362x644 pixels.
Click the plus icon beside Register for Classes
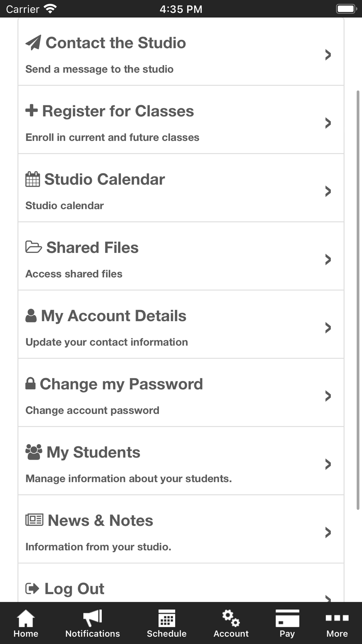click(x=31, y=110)
